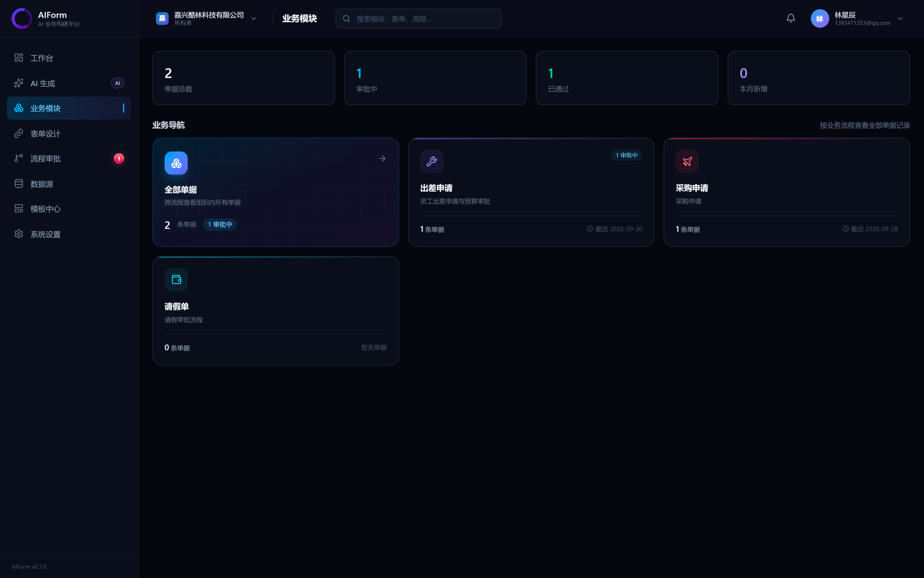Viewport: 924px width, 578px height.
Task: Click the 模板中心 layout icon
Action: 19,209
